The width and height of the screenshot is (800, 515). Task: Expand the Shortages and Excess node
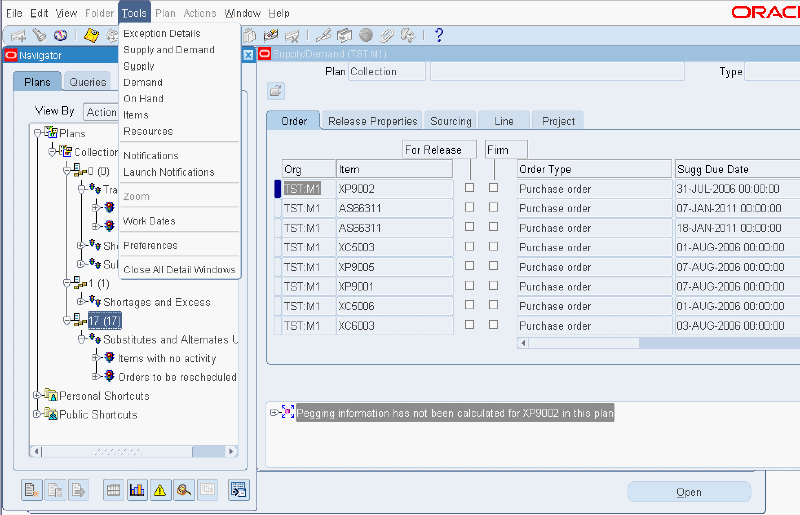pyautogui.click(x=81, y=302)
